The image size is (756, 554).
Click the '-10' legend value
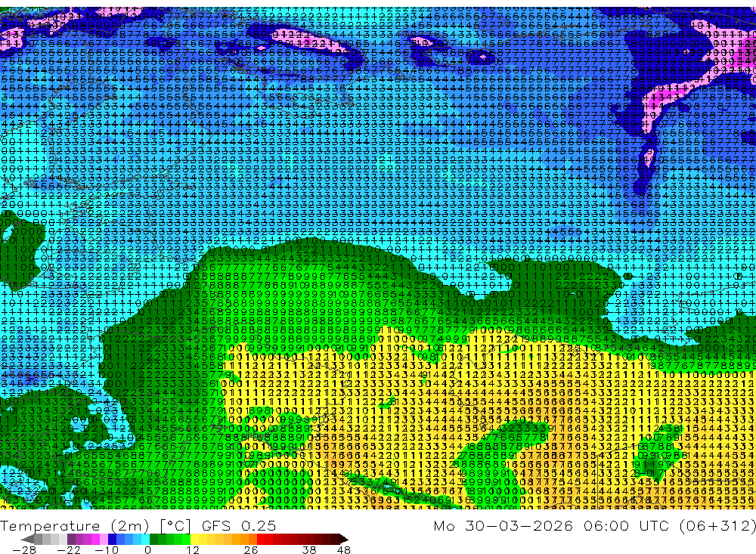click(107, 549)
